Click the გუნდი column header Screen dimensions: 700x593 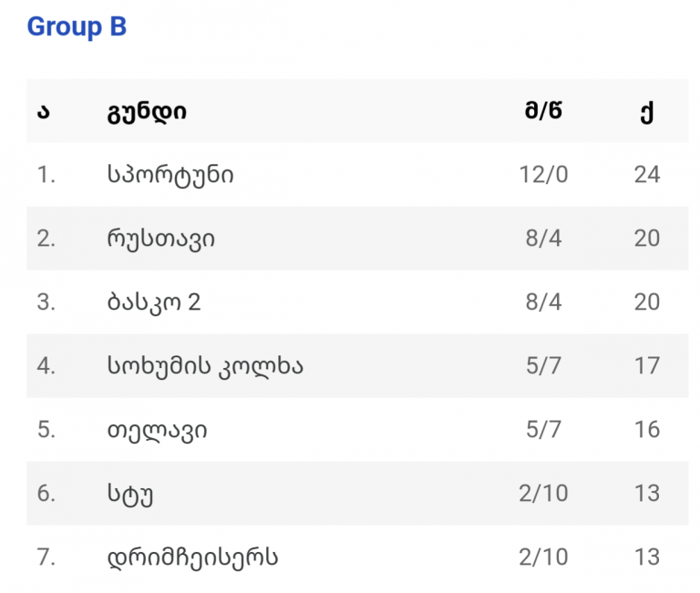click(147, 111)
